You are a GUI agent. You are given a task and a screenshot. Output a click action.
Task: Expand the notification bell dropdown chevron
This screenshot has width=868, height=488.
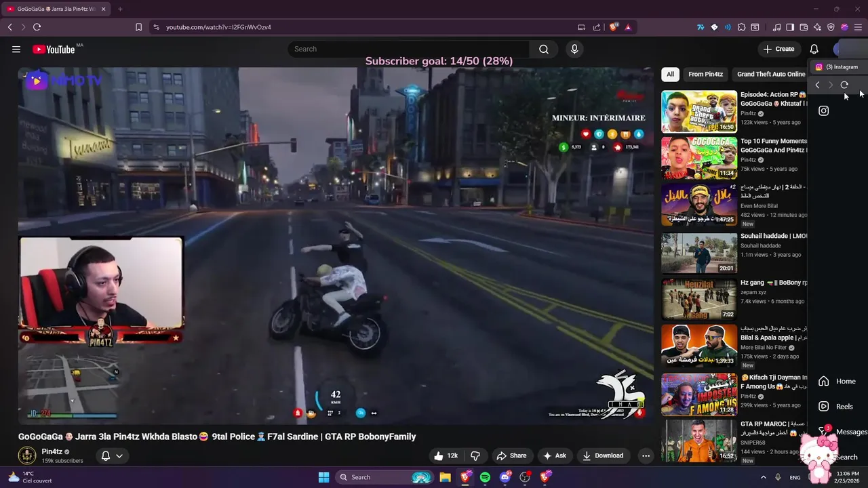point(119,455)
